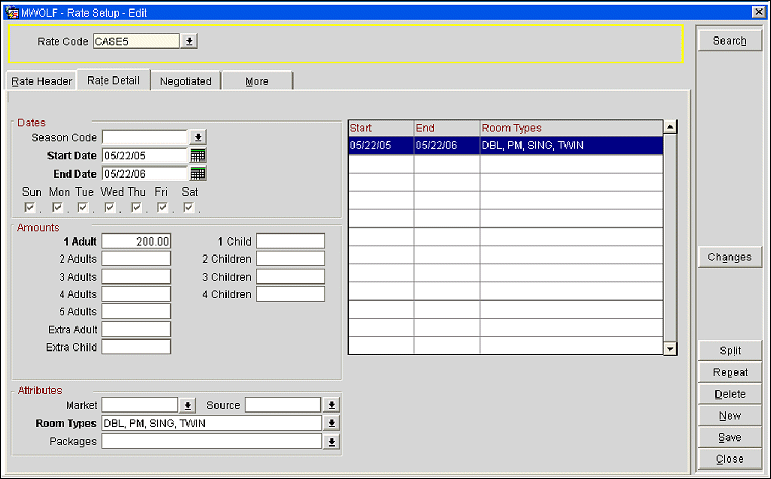
Task: Expand the Room Types selection list
Action: coord(332,423)
